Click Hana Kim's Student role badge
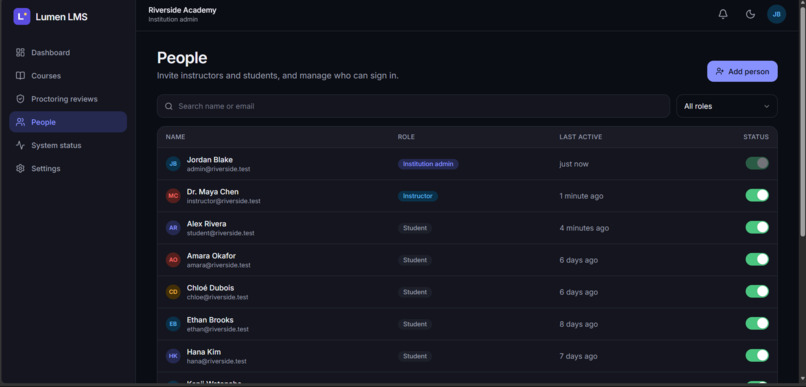The width and height of the screenshot is (806, 387). 414,356
